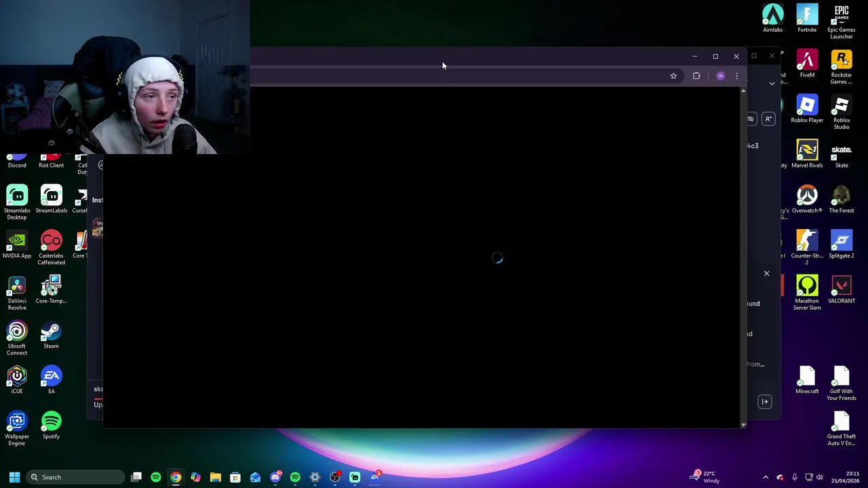Viewport: 868px width, 488px height.
Task: Click the add-friend icon in background window
Action: point(768,119)
